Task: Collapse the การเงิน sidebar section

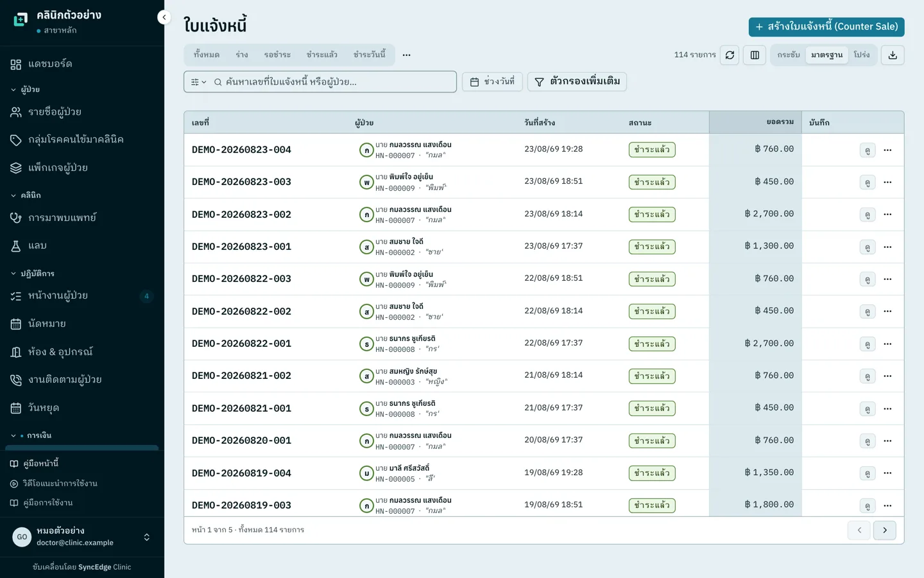Action: 31,435
